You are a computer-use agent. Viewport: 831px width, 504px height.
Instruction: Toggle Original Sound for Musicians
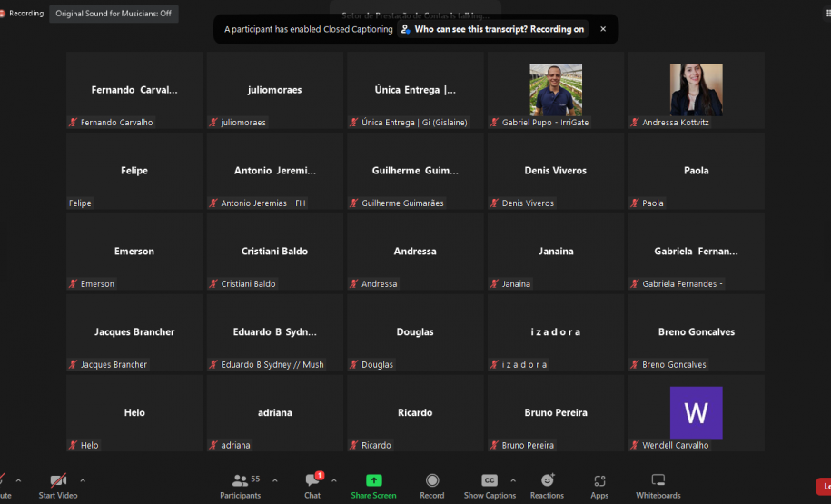(114, 14)
